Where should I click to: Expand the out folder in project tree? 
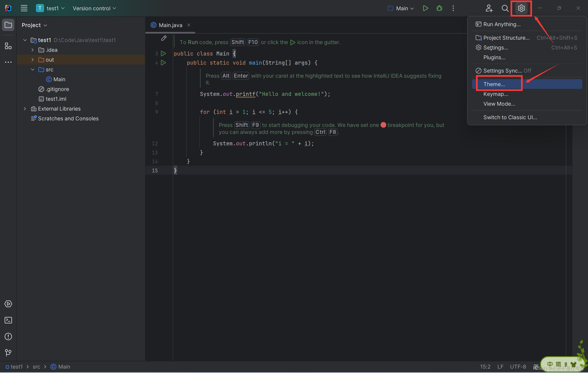pyautogui.click(x=32, y=60)
